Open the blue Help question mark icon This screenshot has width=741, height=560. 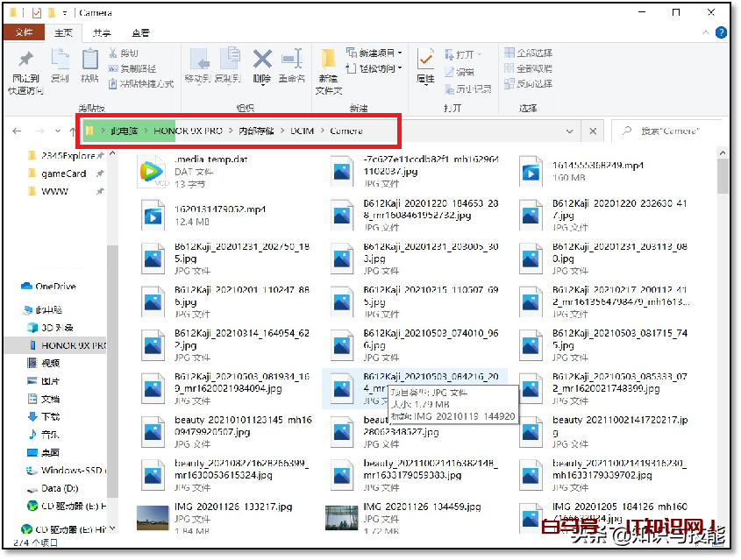720,33
